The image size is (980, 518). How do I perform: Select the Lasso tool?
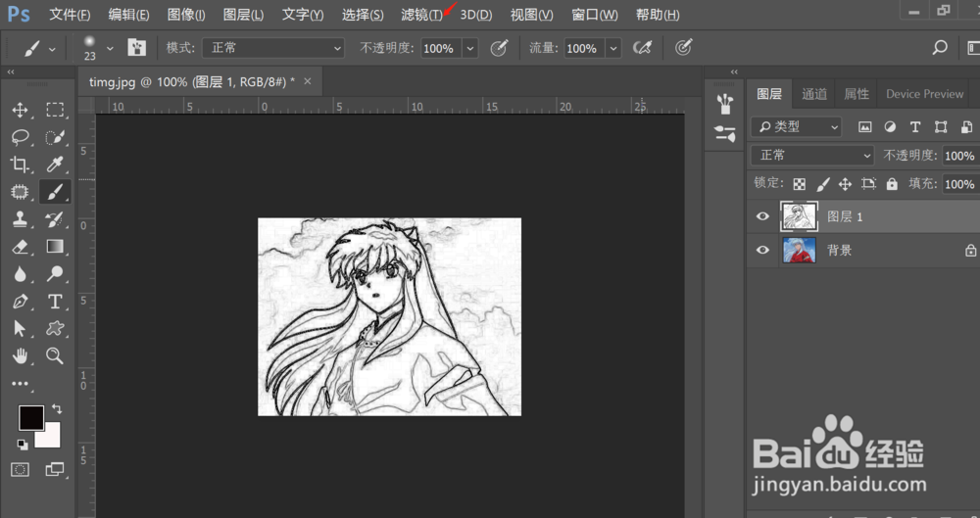20,137
